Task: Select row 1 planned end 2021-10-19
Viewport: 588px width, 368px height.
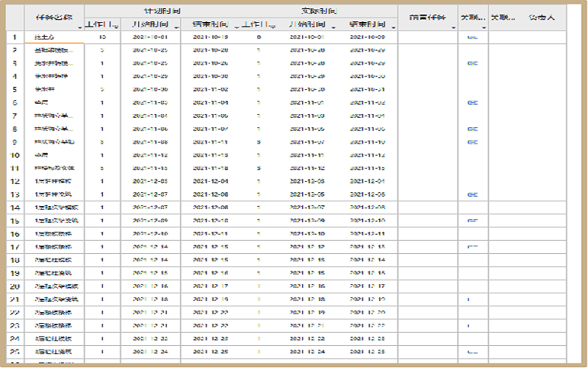Action: pyautogui.click(x=210, y=38)
